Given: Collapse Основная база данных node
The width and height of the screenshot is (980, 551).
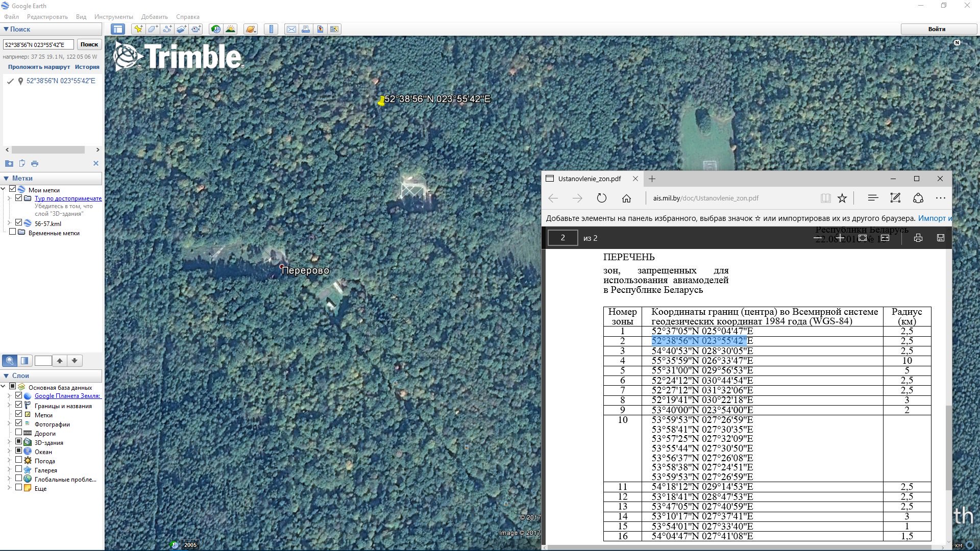Looking at the screenshot, I should point(4,387).
